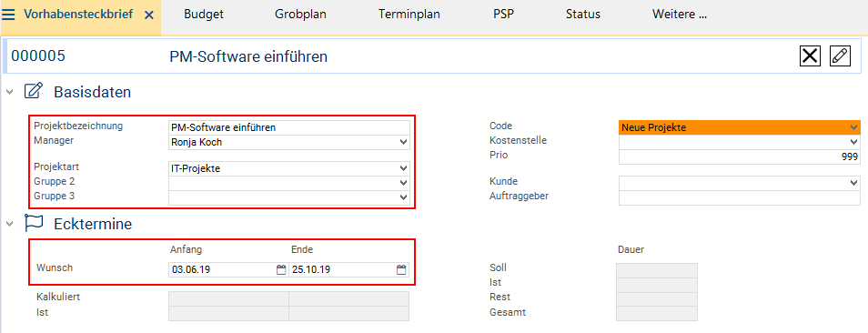Image resolution: width=868 pixels, height=333 pixels.
Task: Click the Ist Anfang date field
Action: click(x=228, y=314)
